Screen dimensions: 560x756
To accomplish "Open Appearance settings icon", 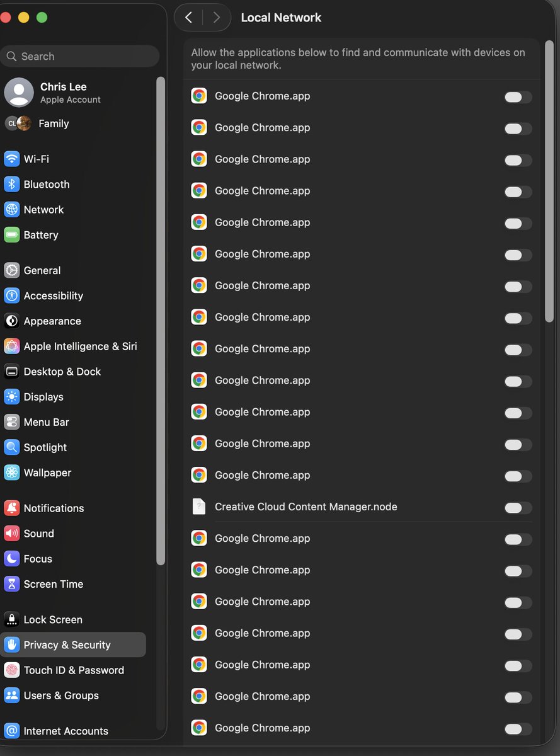I will point(12,321).
